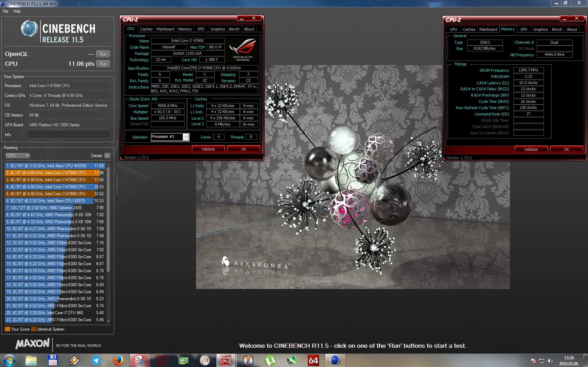The image size is (588, 367).
Task: Open the red 64 taskbar app
Action: [x=313, y=360]
